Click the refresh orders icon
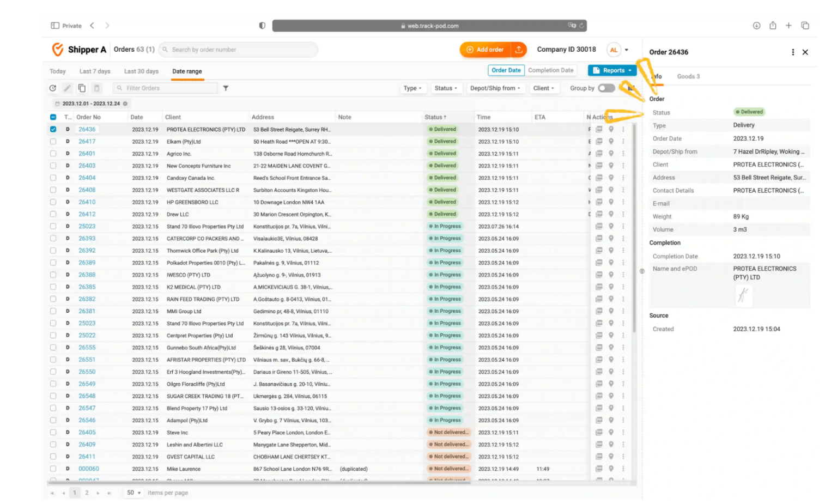 pos(53,88)
